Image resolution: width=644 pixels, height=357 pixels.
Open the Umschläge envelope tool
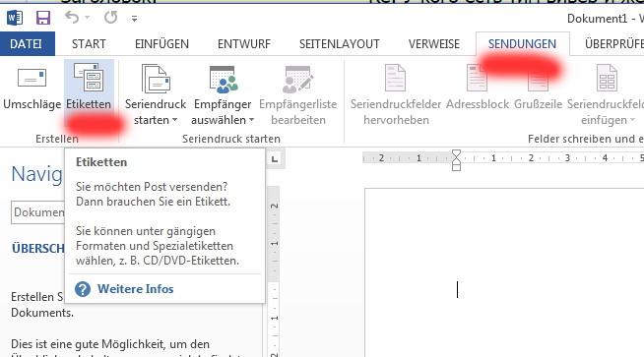point(32,89)
